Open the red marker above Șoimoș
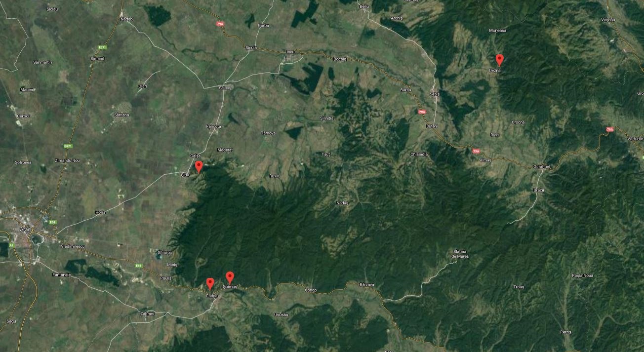Viewport: 644px width, 352px height. 230,277
